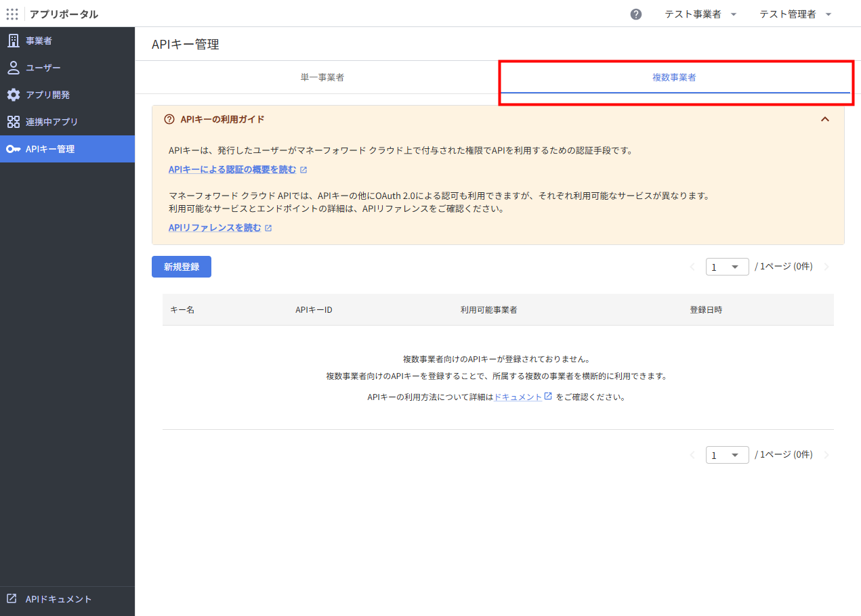Click top '/ 1ページ (0件)' page count text
This screenshot has width=861, height=616.
tap(784, 267)
